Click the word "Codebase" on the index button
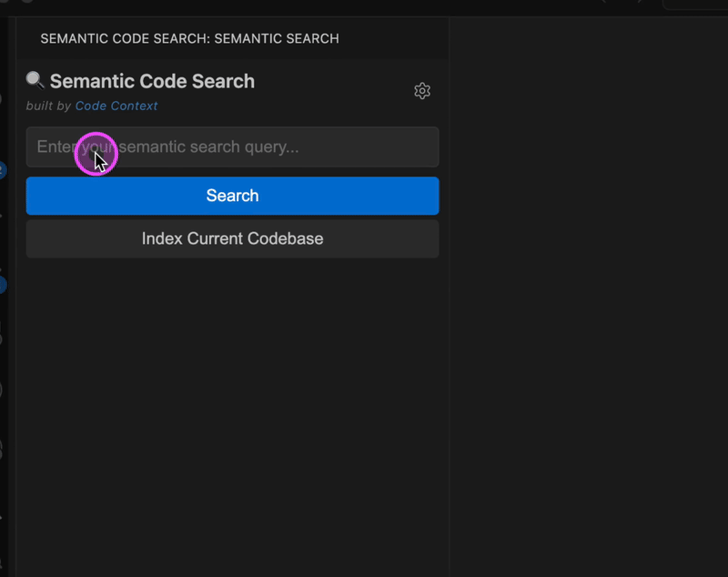The width and height of the screenshot is (728, 577). pyautogui.click(x=287, y=239)
